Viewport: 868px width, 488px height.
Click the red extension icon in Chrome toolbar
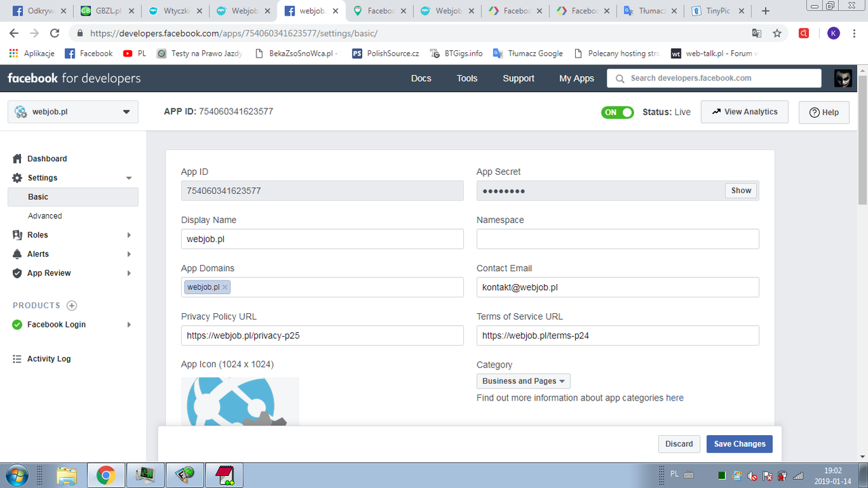[x=804, y=33]
